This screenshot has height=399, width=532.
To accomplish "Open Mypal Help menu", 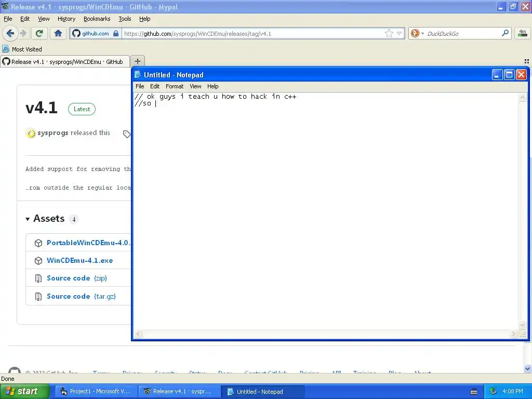I will [144, 19].
